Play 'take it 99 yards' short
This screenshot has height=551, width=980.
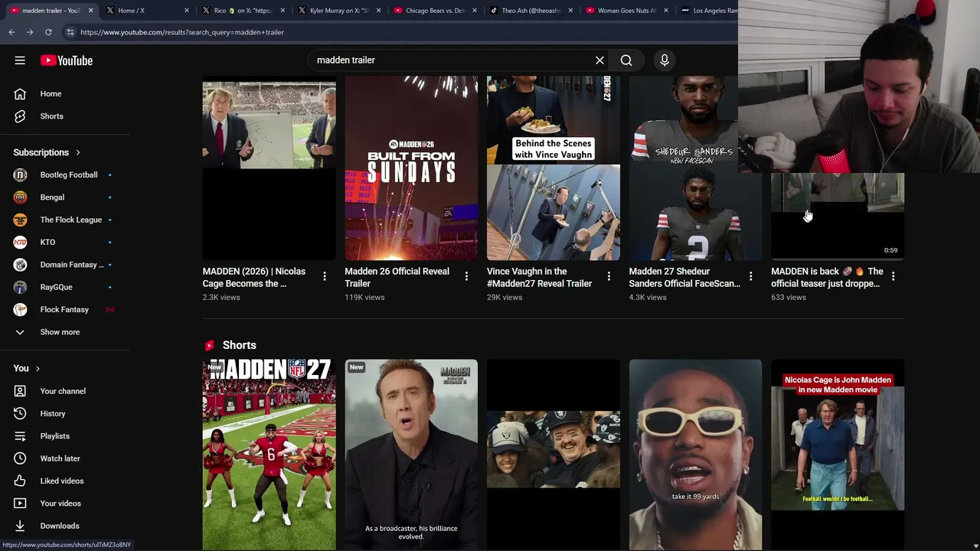[x=695, y=455]
